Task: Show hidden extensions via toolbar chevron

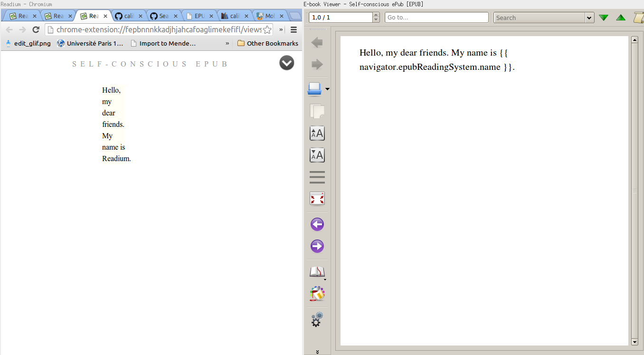Action: click(281, 29)
